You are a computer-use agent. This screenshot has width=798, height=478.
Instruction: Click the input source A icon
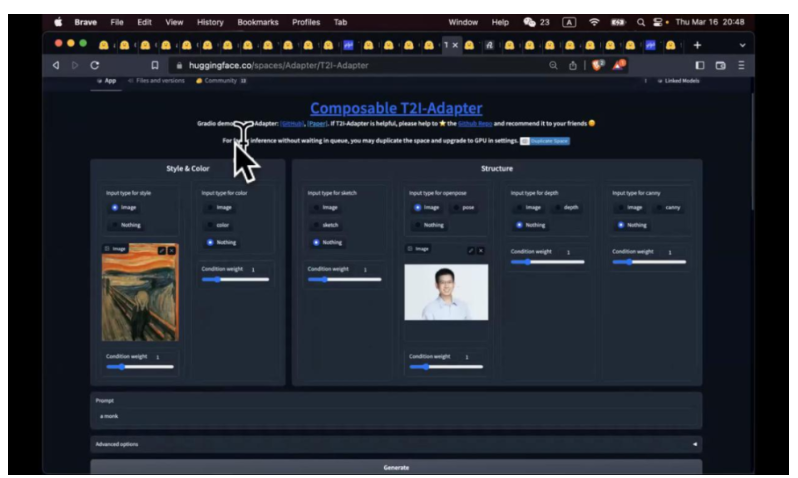[569, 22]
